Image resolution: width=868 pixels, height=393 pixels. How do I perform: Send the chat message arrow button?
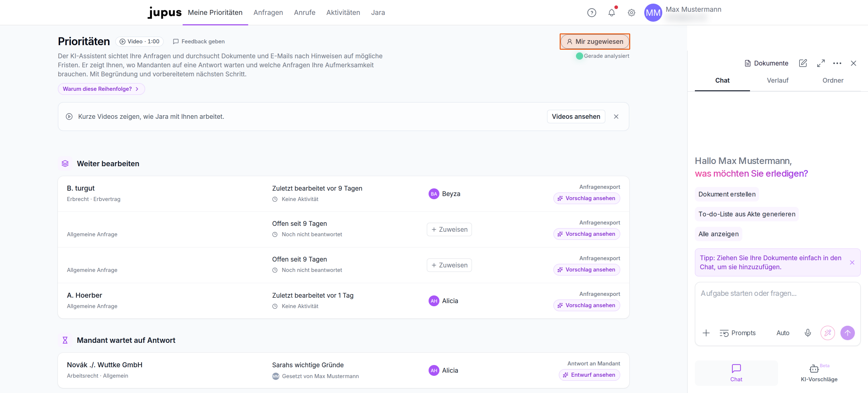click(848, 333)
